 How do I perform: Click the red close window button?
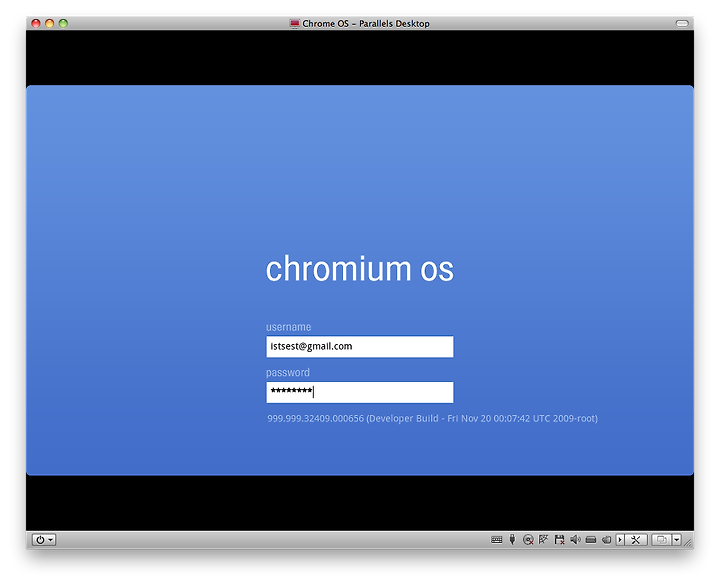tap(36, 23)
